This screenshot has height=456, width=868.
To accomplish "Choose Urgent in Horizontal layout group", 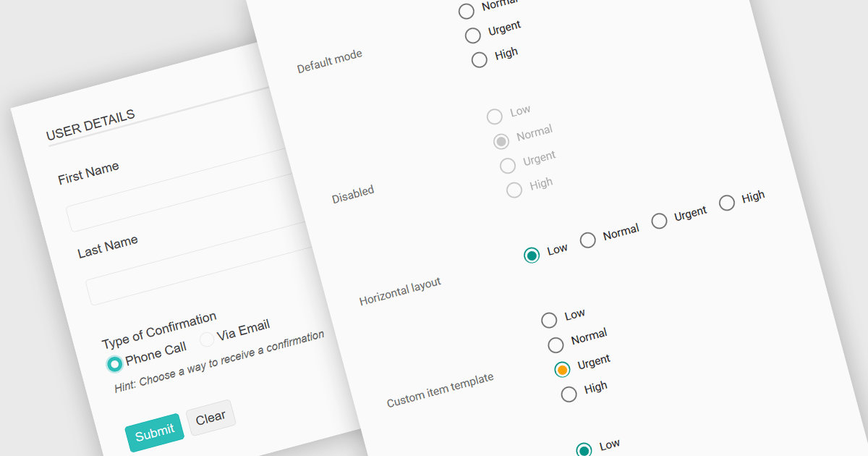I will pos(659,221).
